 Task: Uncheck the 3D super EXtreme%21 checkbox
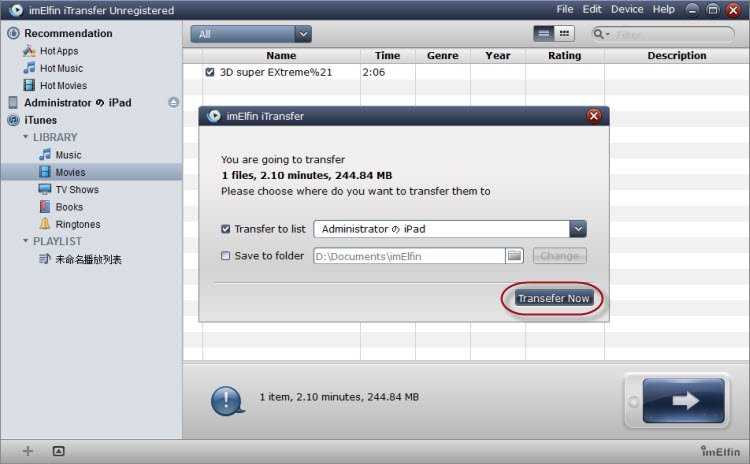pyautogui.click(x=210, y=72)
